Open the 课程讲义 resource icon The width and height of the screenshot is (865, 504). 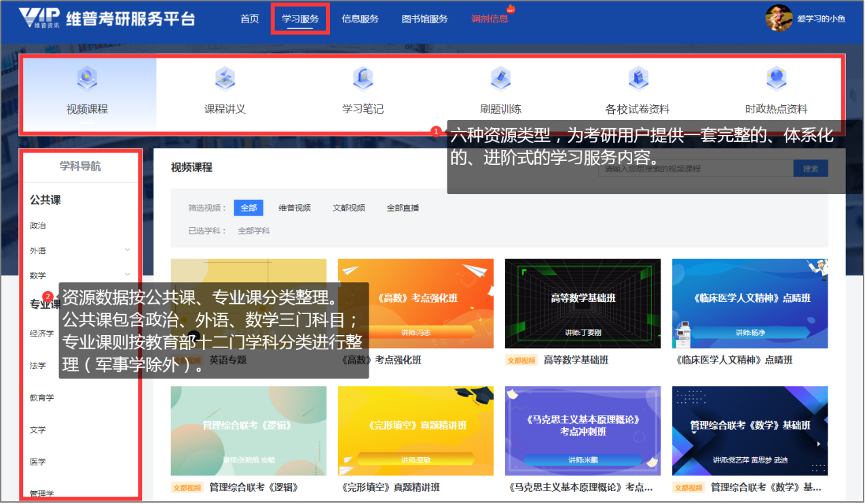(225, 79)
